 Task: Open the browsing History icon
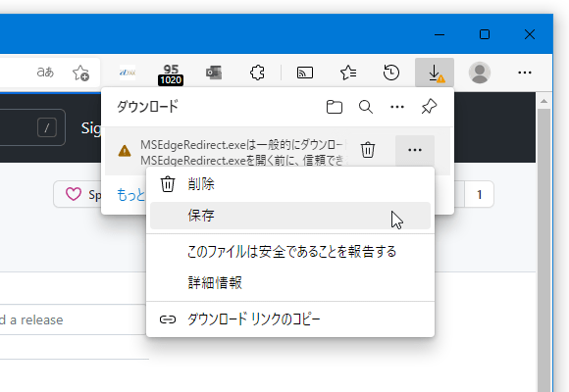point(391,73)
